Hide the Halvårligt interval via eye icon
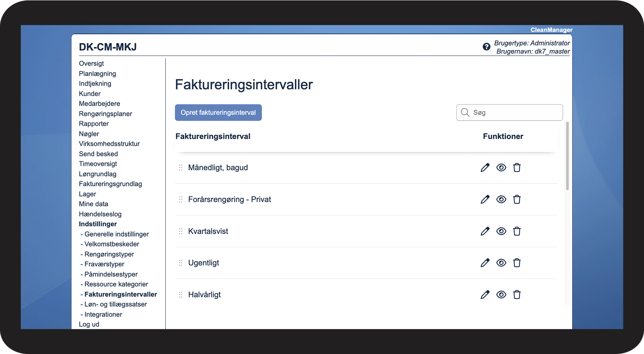Screen dimensions: 644x354 [501, 295]
